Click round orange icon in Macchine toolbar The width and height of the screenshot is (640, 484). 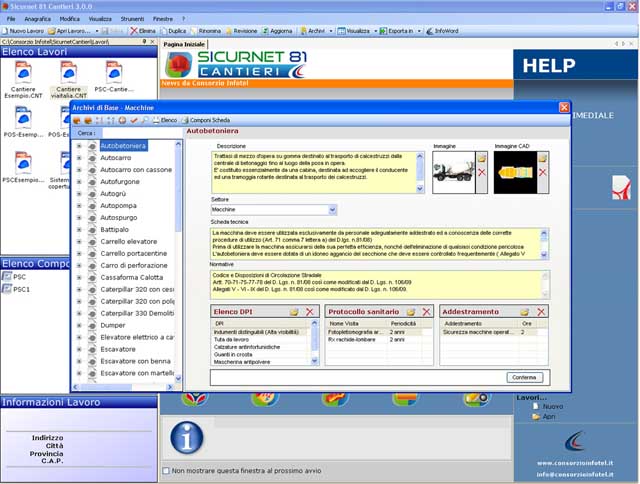(x=122, y=120)
